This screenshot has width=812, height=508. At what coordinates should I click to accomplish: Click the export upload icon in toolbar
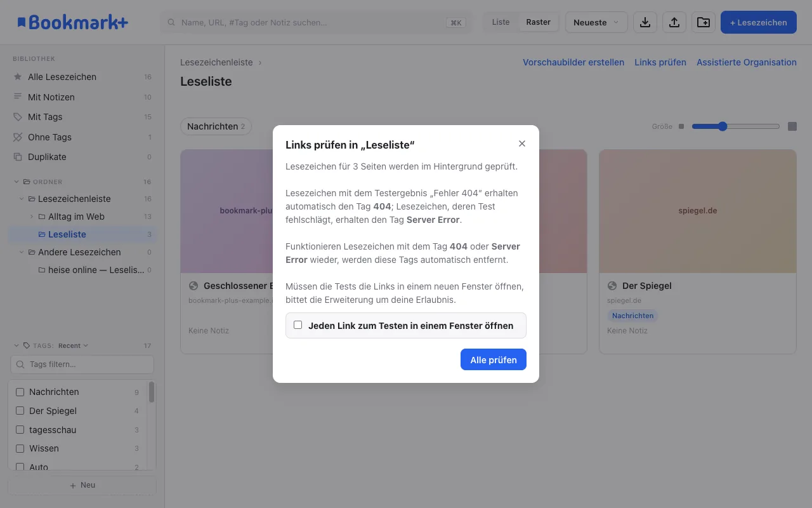[x=674, y=22]
